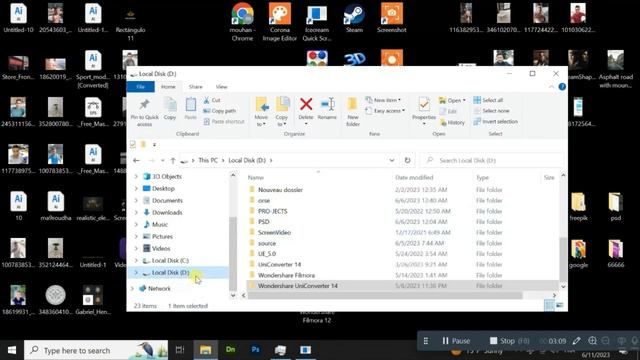Open Icecream Quick Screenshot shortcut
The image size is (640, 360).
(317, 22)
